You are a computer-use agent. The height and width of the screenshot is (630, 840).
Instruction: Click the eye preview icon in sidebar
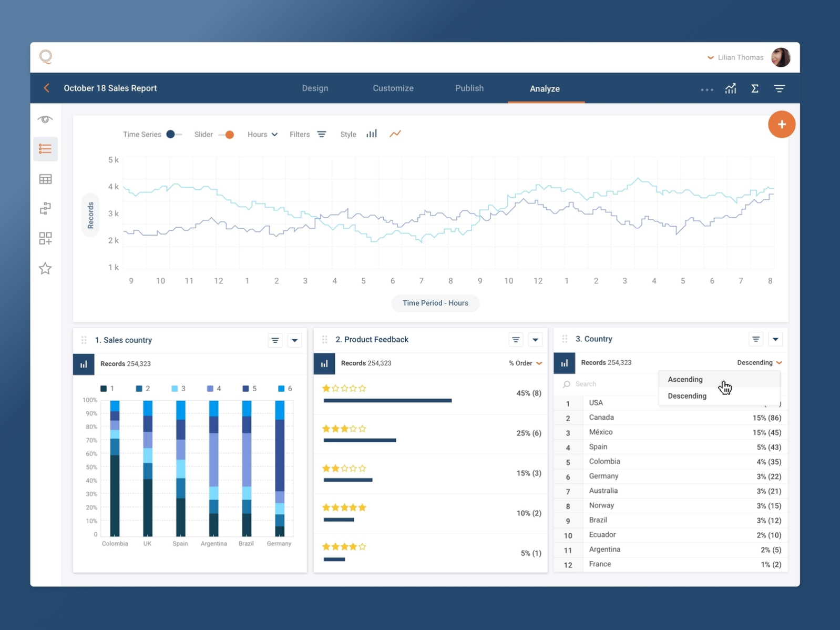click(45, 119)
